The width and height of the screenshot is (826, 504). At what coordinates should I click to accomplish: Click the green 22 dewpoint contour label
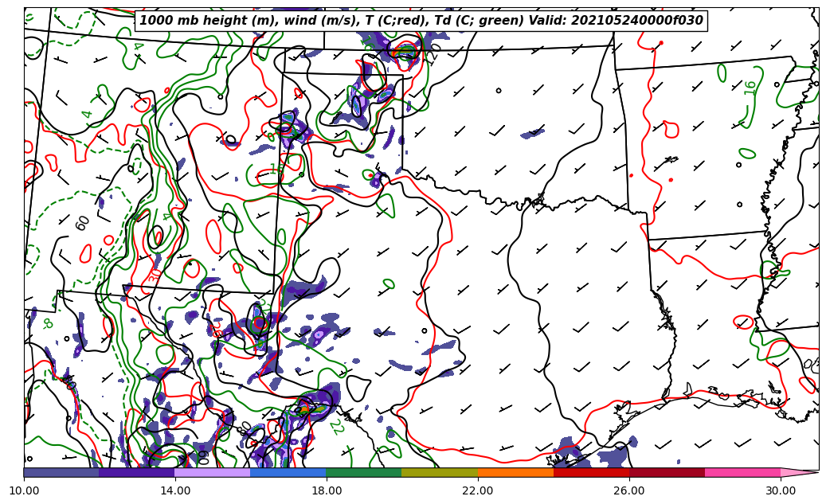(x=335, y=427)
